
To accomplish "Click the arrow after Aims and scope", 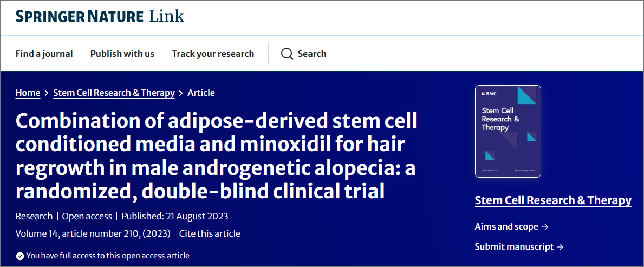I will (545, 227).
